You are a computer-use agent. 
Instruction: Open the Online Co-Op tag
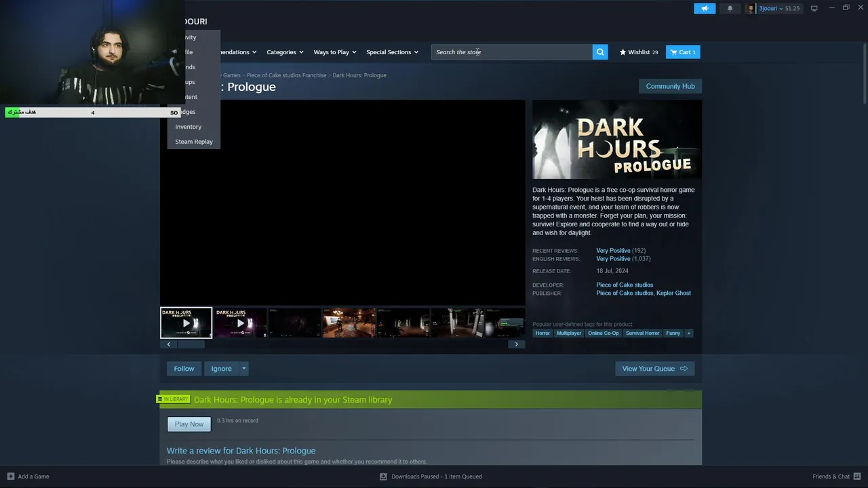(x=604, y=333)
